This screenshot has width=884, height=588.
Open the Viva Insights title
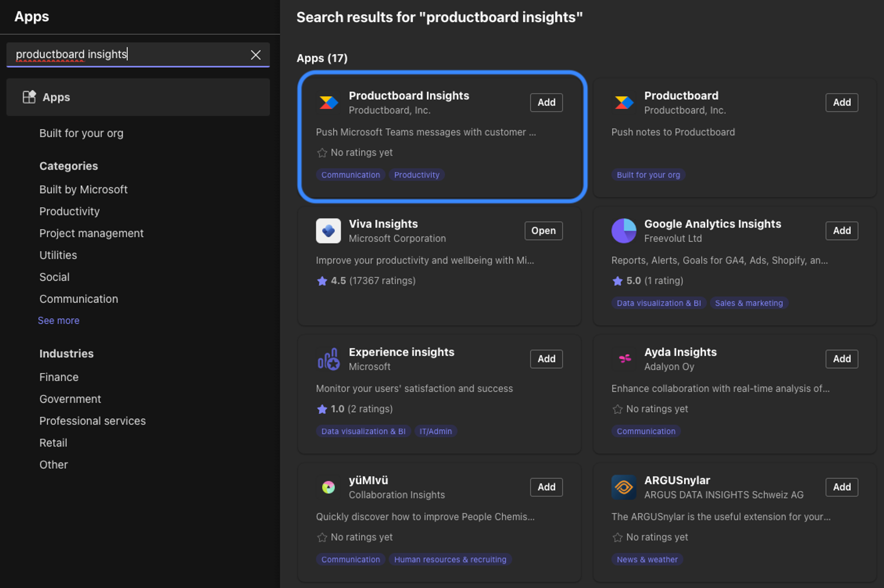pos(383,224)
